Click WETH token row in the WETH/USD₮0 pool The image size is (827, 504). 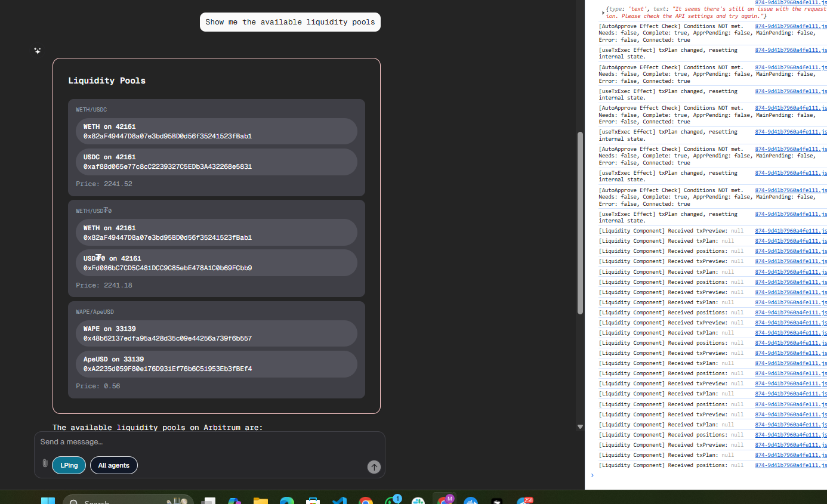point(217,233)
